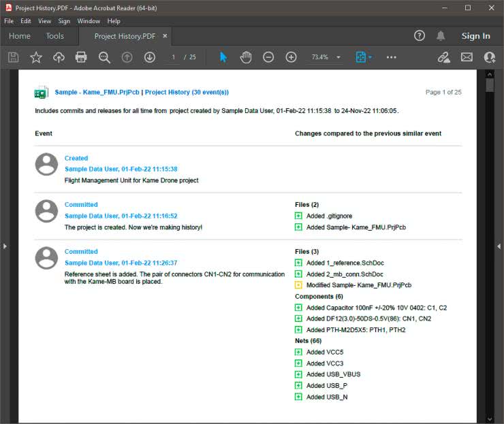The image size is (504, 424).
Task: Select the hand pan tool
Action: [x=246, y=57]
